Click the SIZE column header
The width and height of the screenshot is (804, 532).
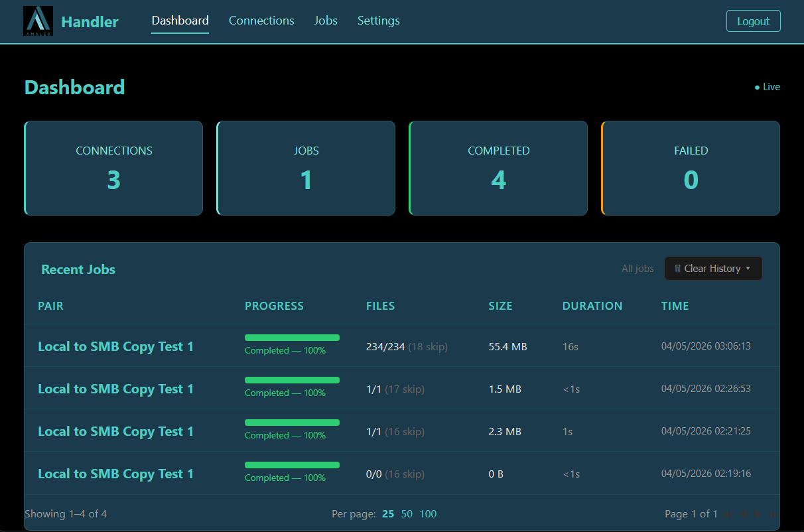[501, 306]
